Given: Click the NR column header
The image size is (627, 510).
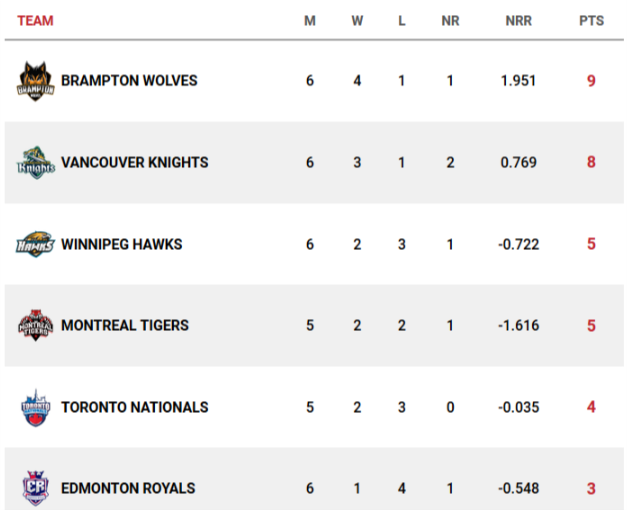Looking at the screenshot, I should (x=450, y=21).
